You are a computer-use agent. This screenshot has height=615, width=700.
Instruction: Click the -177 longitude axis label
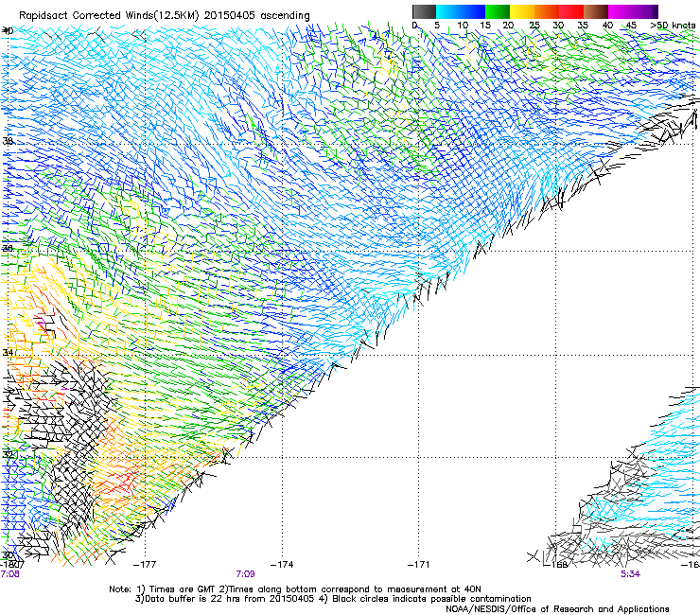(x=145, y=564)
